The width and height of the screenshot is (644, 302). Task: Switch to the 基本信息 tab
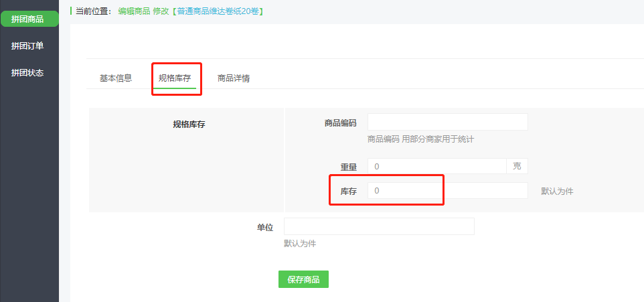[x=116, y=78]
